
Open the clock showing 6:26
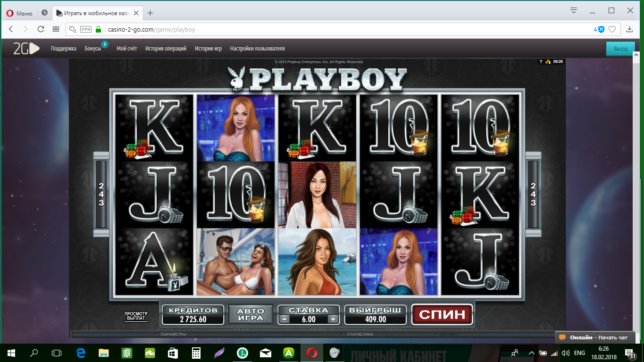[x=604, y=353]
